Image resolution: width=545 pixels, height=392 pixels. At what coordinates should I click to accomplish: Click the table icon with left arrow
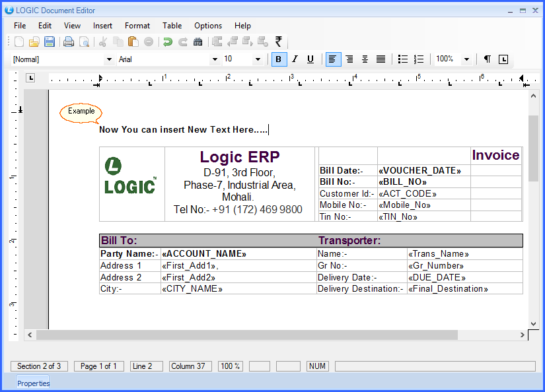pos(233,42)
